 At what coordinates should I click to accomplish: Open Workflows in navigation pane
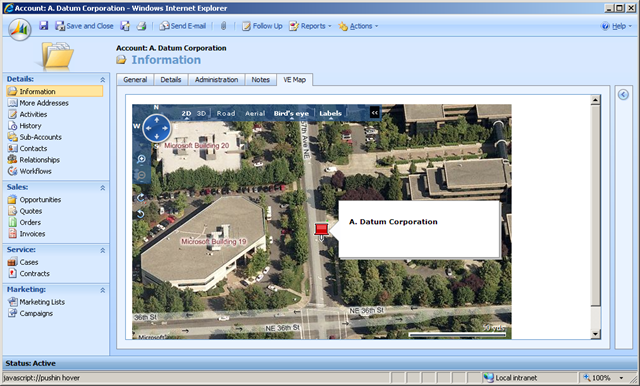[x=29, y=171]
